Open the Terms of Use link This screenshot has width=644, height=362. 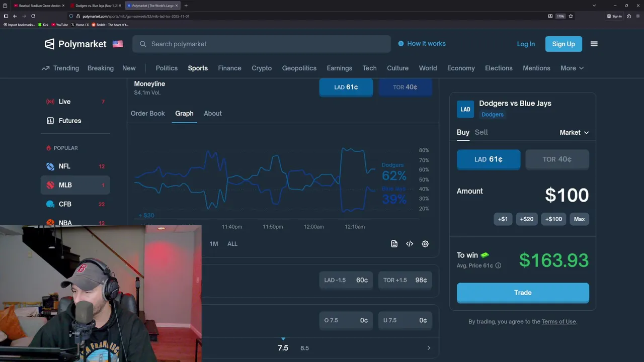pyautogui.click(x=558, y=322)
